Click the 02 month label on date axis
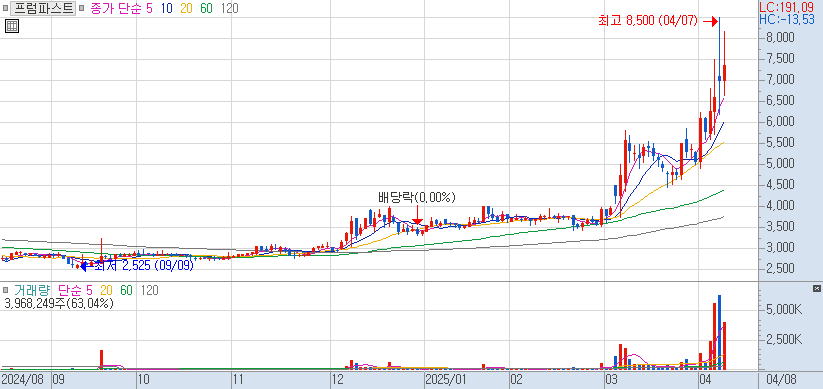 click(x=515, y=379)
